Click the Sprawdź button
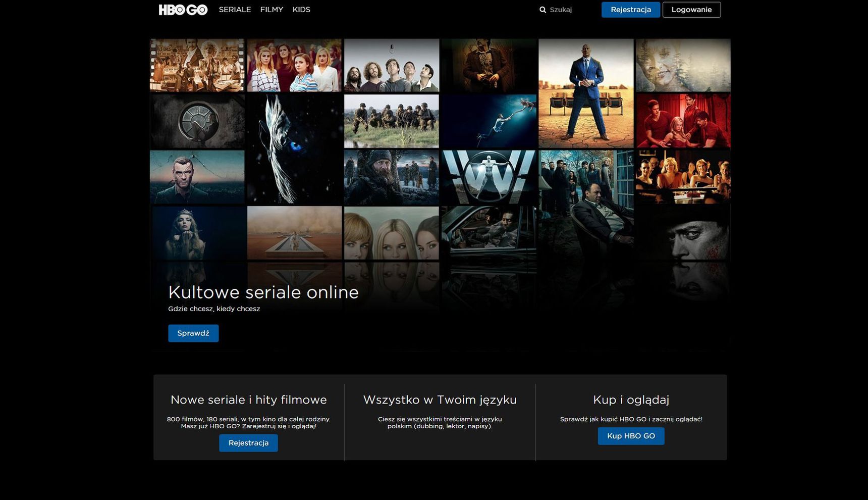 tap(193, 333)
